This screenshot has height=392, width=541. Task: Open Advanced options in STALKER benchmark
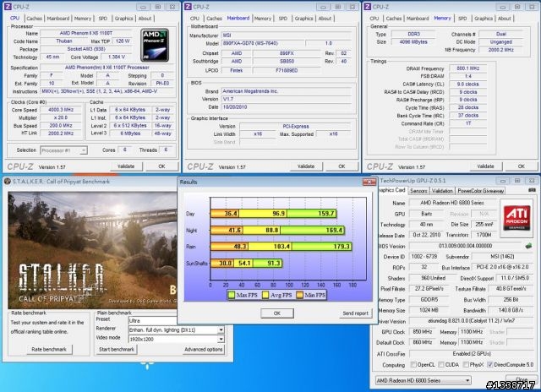(204, 349)
